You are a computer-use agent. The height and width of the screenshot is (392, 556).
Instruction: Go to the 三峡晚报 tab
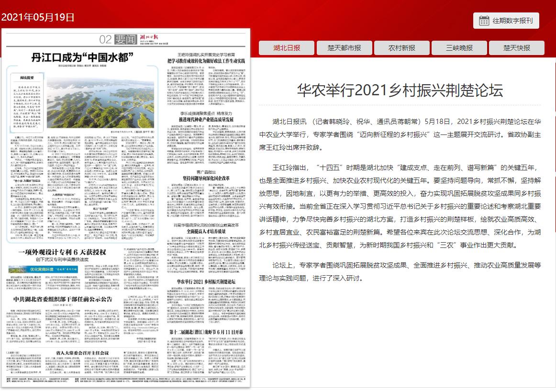click(x=459, y=48)
